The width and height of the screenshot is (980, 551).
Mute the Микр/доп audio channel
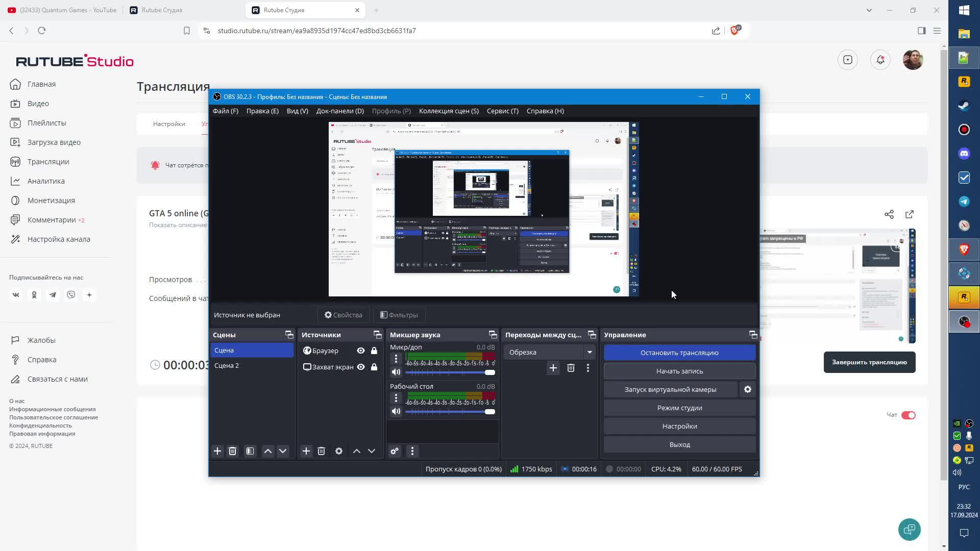396,372
